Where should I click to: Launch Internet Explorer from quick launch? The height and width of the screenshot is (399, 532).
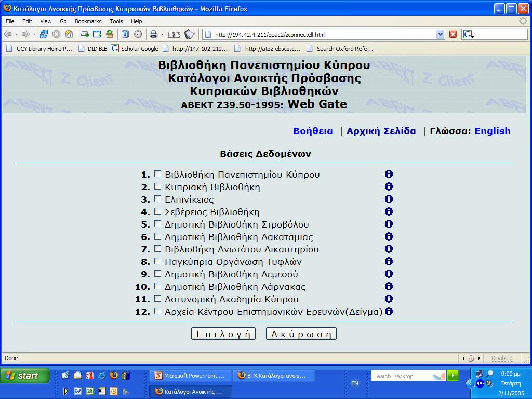point(101,376)
